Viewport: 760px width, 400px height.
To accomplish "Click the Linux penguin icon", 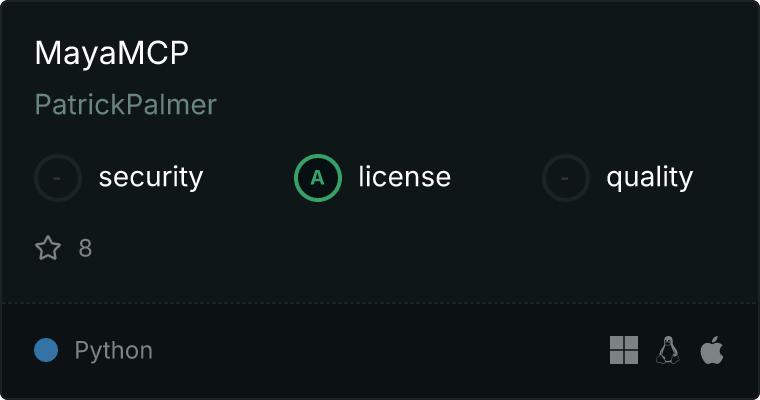I will pyautogui.click(x=668, y=350).
